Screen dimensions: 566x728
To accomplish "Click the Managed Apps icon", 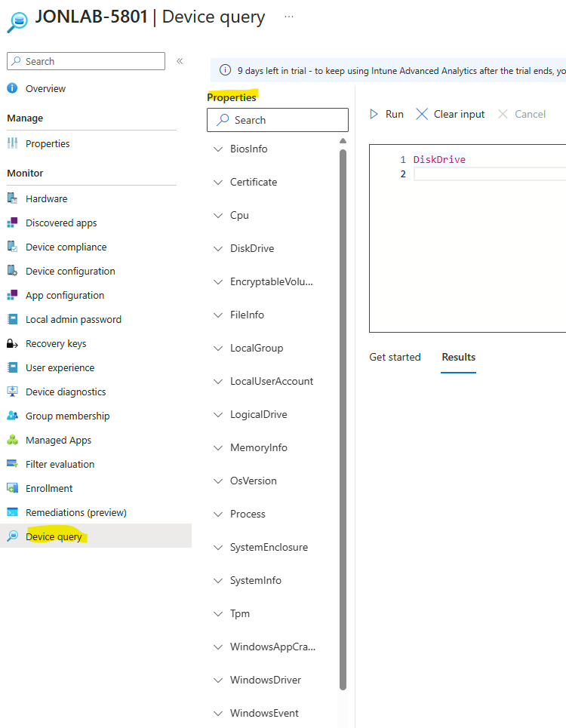I will (12, 440).
